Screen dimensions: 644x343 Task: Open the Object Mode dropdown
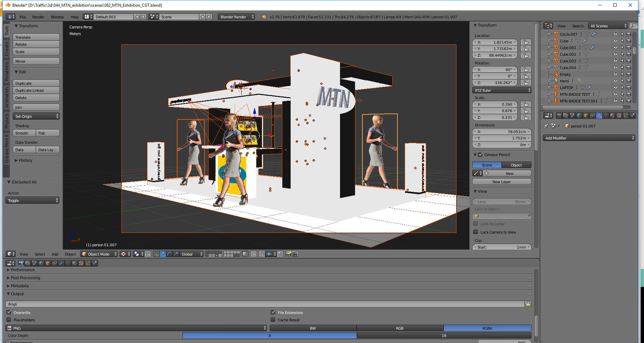(x=99, y=254)
